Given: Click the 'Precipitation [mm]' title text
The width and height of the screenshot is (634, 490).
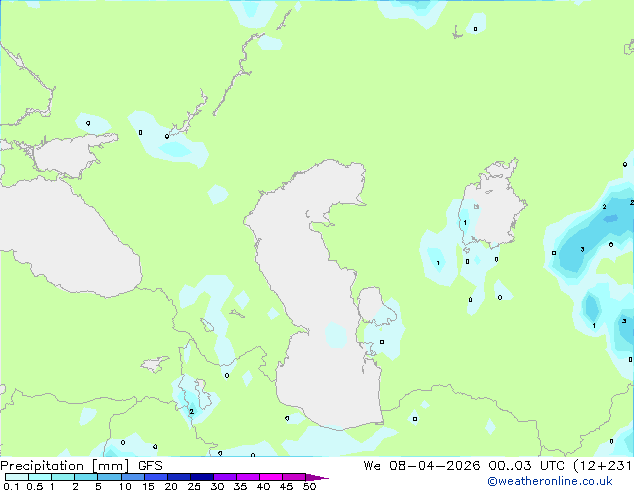Looking at the screenshot, I should [65, 466].
